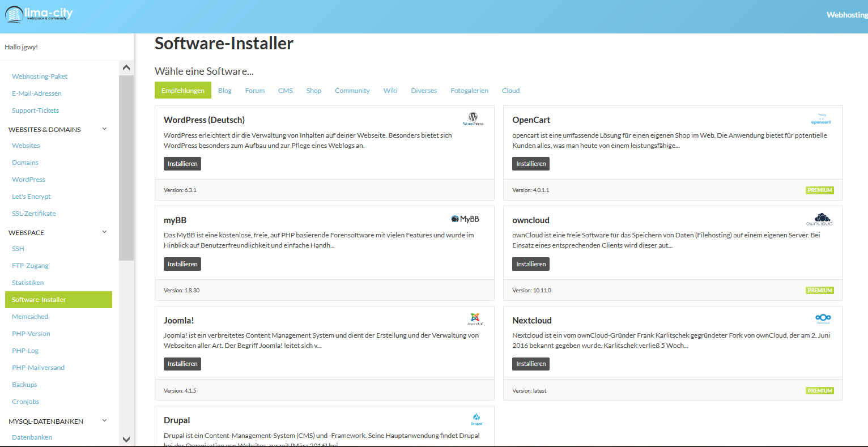Open Cronjobs
The width and height of the screenshot is (868, 447).
click(25, 402)
